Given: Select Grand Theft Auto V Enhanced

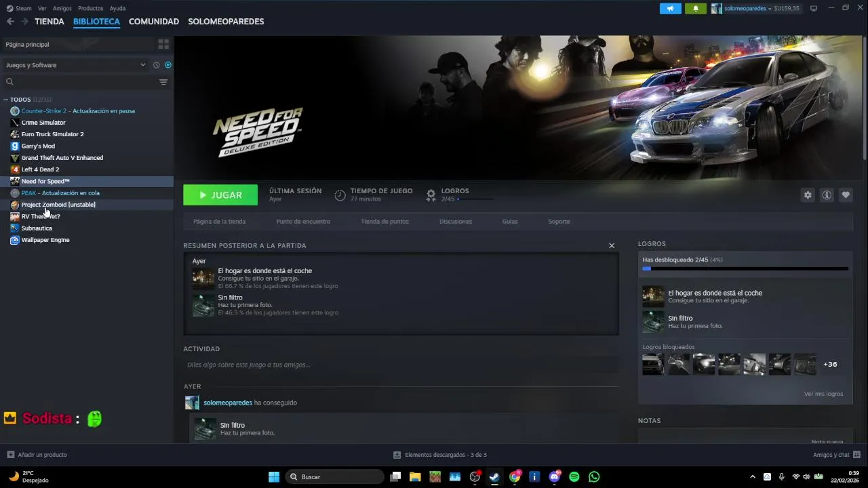Looking at the screenshot, I should [x=87, y=158].
